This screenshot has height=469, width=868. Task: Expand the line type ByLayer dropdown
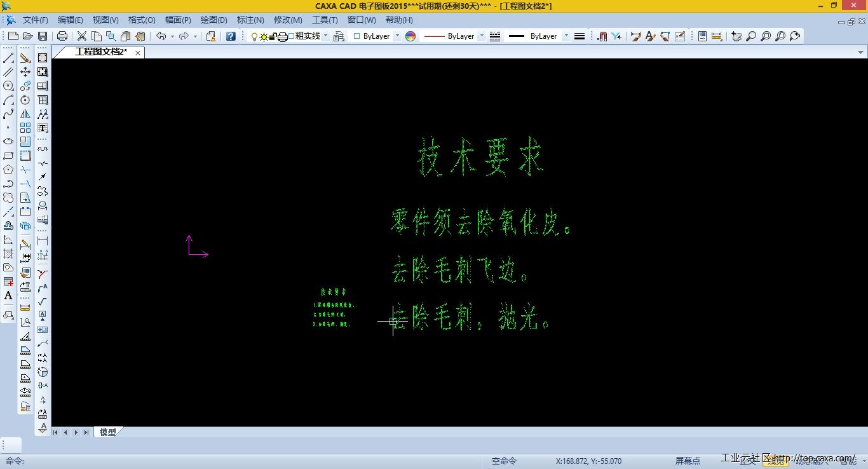coord(482,36)
